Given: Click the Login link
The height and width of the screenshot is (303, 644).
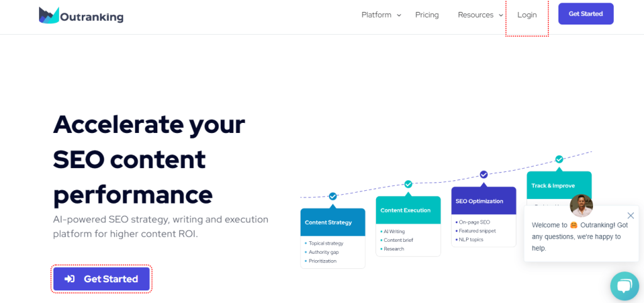Looking at the screenshot, I should [x=527, y=14].
